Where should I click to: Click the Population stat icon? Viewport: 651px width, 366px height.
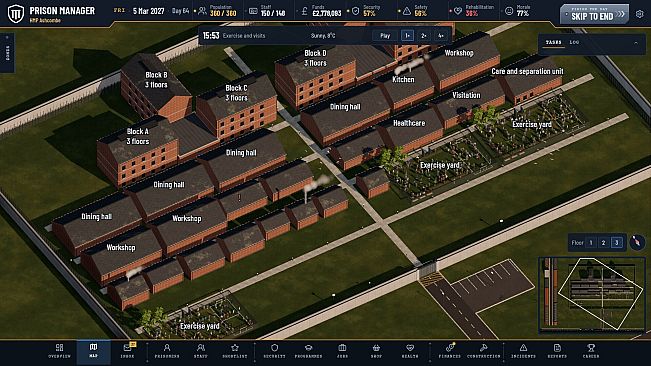click(202, 11)
